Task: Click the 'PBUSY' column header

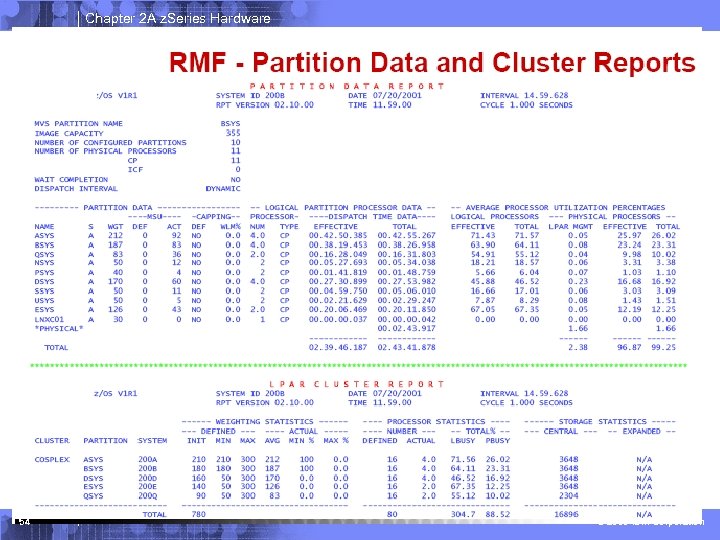Action: [x=498, y=441]
